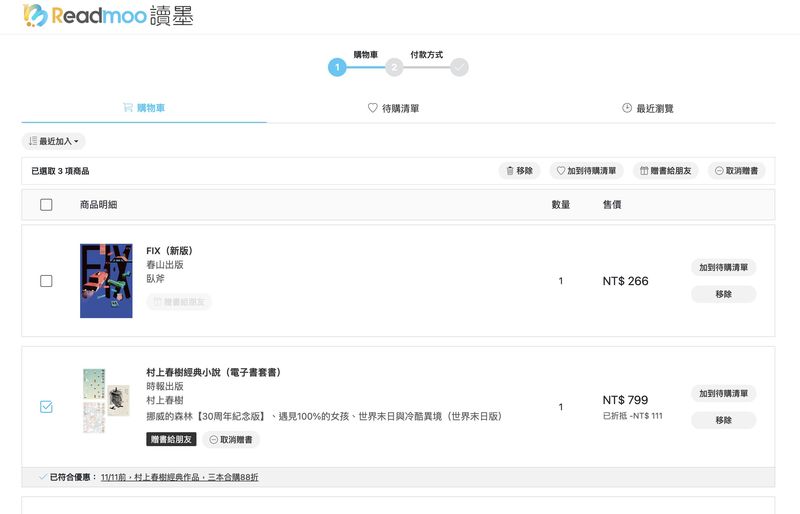Open the FIX（新版）title link

tap(169, 251)
